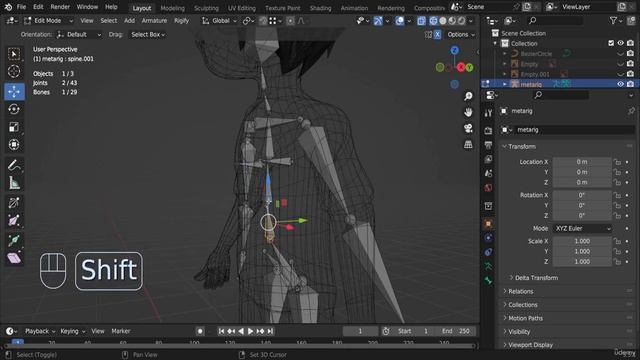This screenshot has height=360, width=640.
Task: Open the Armature menu
Action: pyautogui.click(x=154, y=21)
